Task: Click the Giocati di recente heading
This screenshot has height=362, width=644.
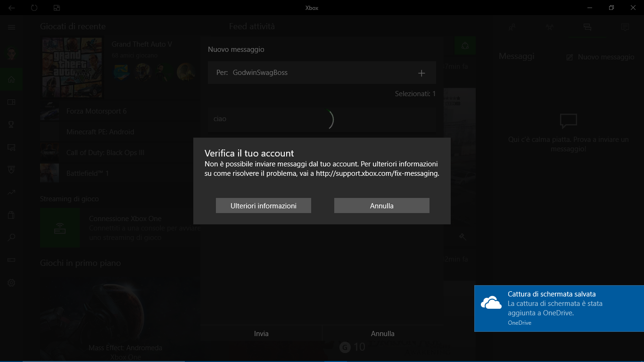Action: click(x=73, y=26)
